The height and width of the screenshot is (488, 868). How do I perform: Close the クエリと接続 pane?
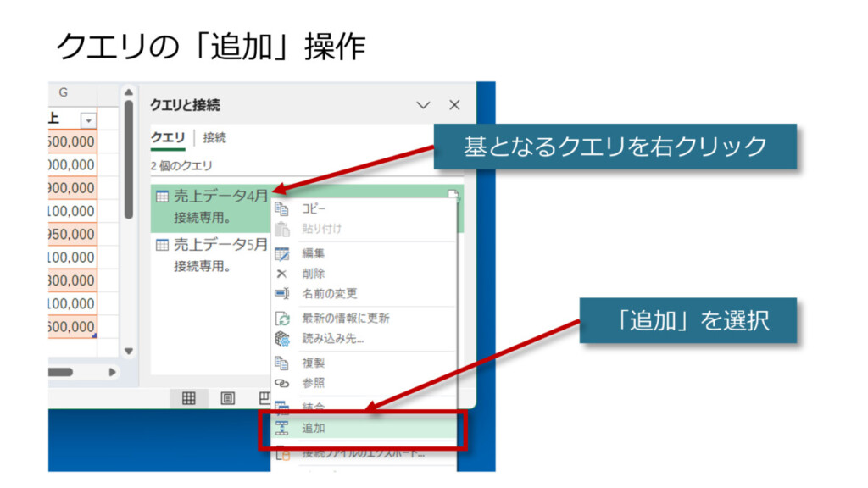coord(454,105)
